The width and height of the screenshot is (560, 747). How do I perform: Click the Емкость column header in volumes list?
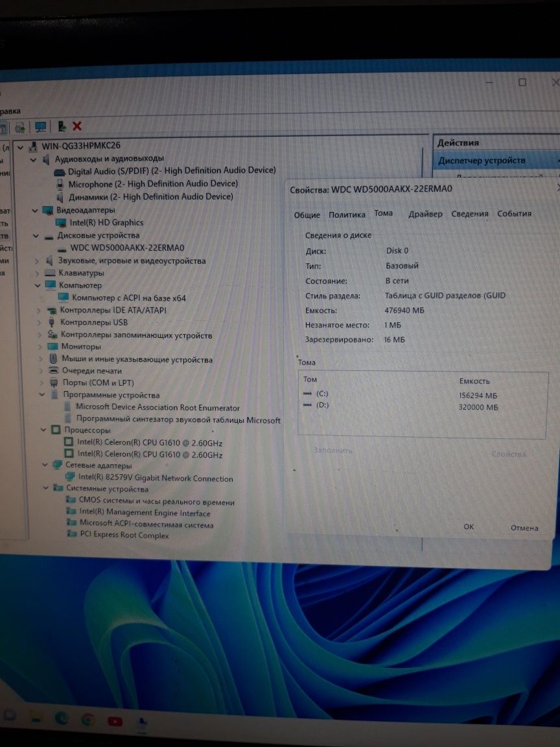click(474, 381)
